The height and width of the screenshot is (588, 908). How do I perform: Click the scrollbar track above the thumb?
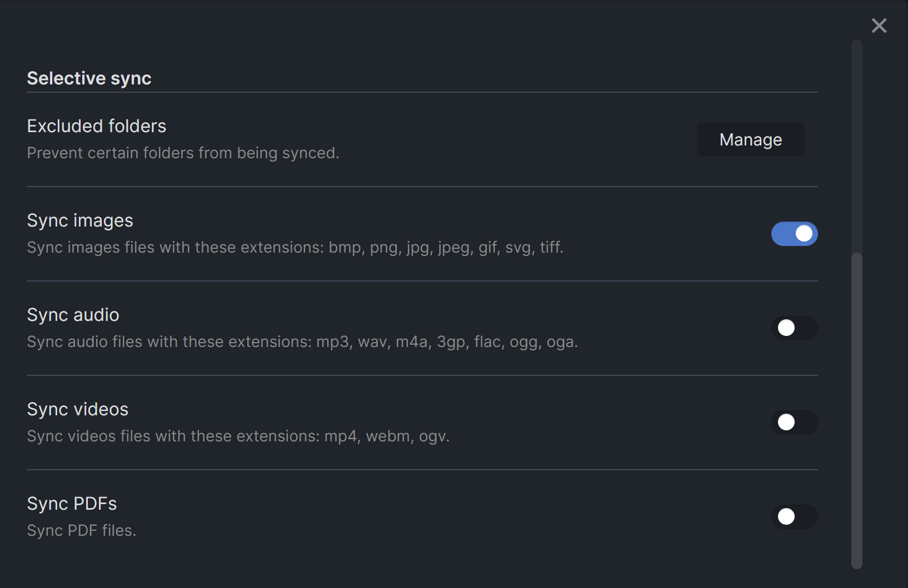pyautogui.click(x=857, y=144)
